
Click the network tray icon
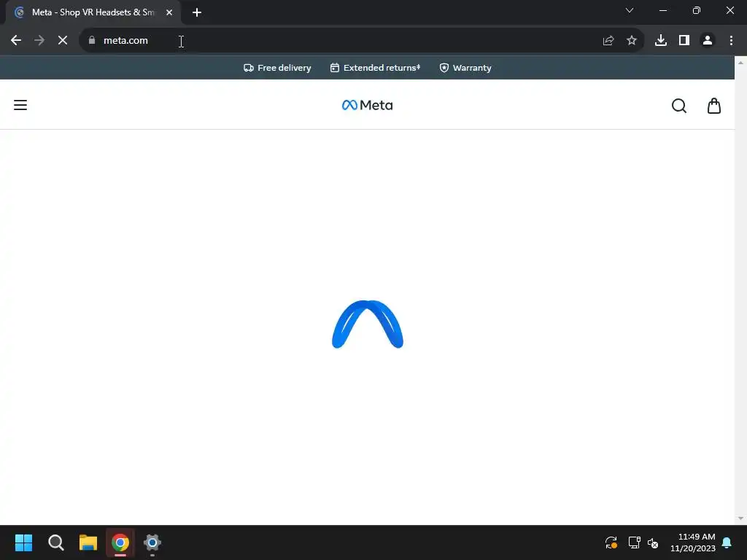(634, 542)
